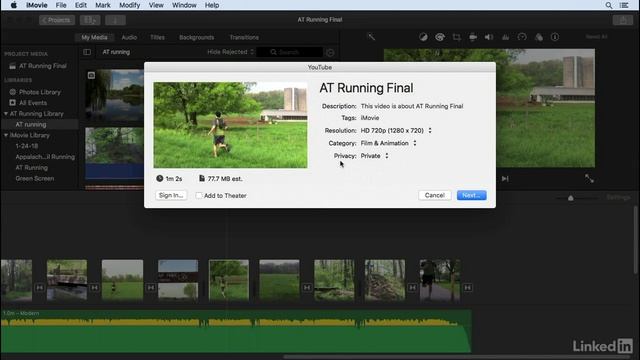The width and height of the screenshot is (640, 360).
Task: Cancel the YouTube share dialog
Action: (x=434, y=196)
